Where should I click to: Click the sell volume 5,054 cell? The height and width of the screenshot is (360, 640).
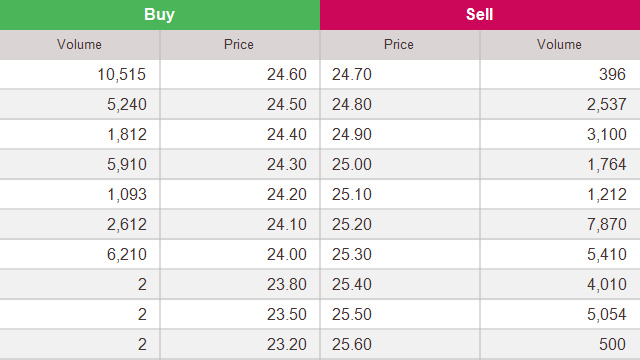[x=560, y=314]
